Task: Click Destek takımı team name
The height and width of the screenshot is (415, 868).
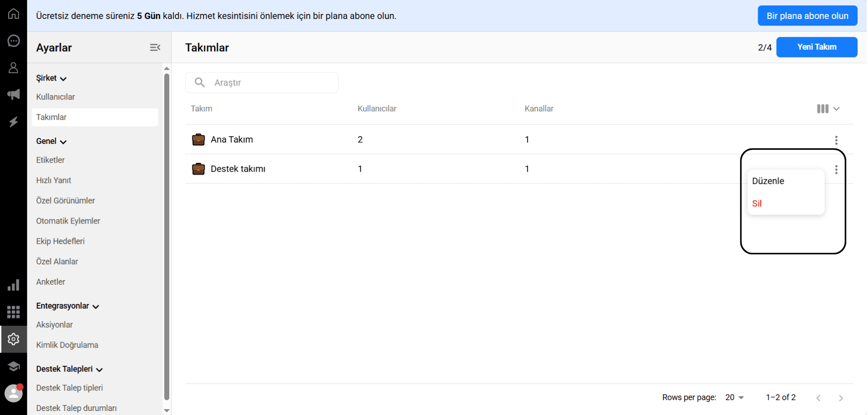Action: (x=238, y=169)
